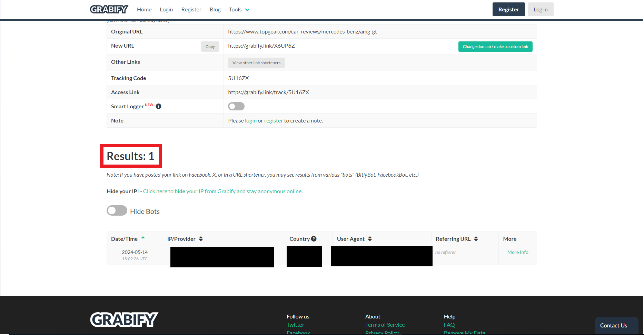Sort by Date/Time using the arrow icon
This screenshot has height=335, width=644.
[x=143, y=238]
